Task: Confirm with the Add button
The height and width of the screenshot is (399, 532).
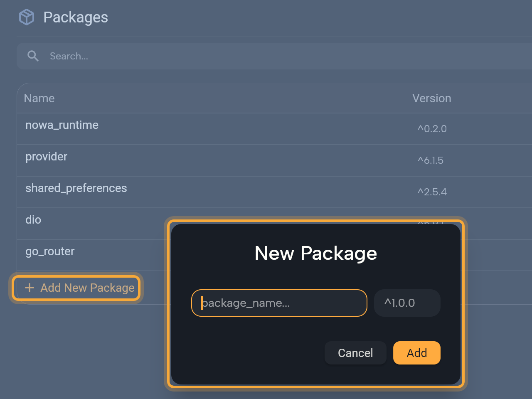Action: point(417,353)
